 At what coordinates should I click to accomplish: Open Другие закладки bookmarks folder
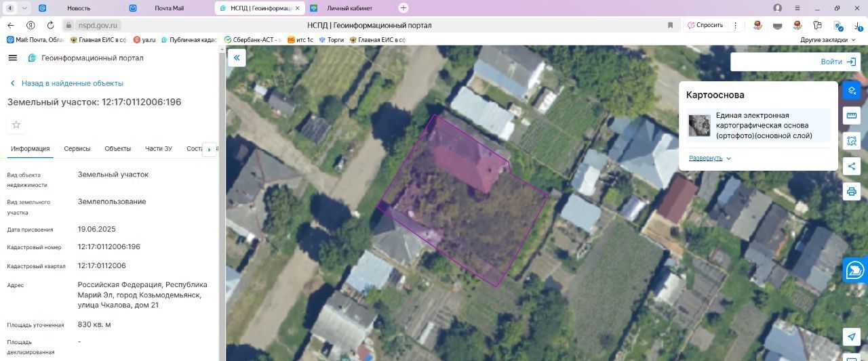(827, 40)
